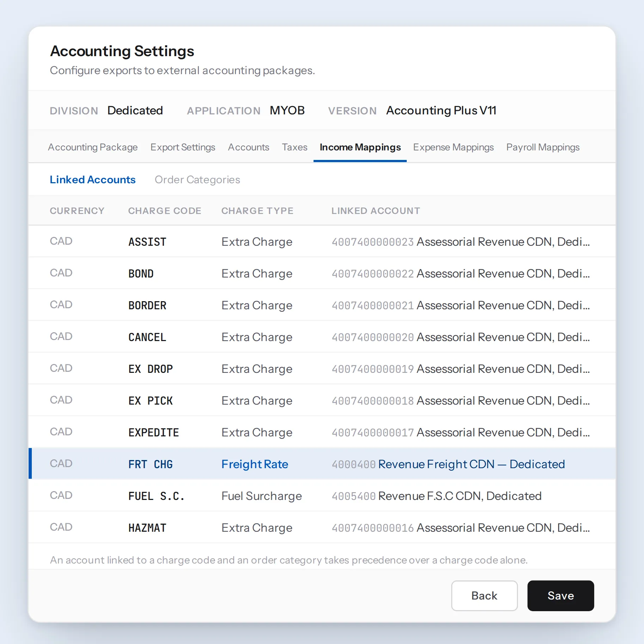Select linked account 4007400000020
This screenshot has height=644, width=644.
pyautogui.click(x=461, y=337)
